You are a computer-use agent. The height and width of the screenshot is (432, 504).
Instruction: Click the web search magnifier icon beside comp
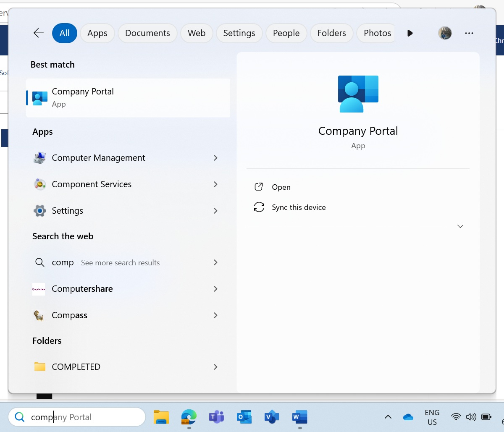(x=40, y=262)
